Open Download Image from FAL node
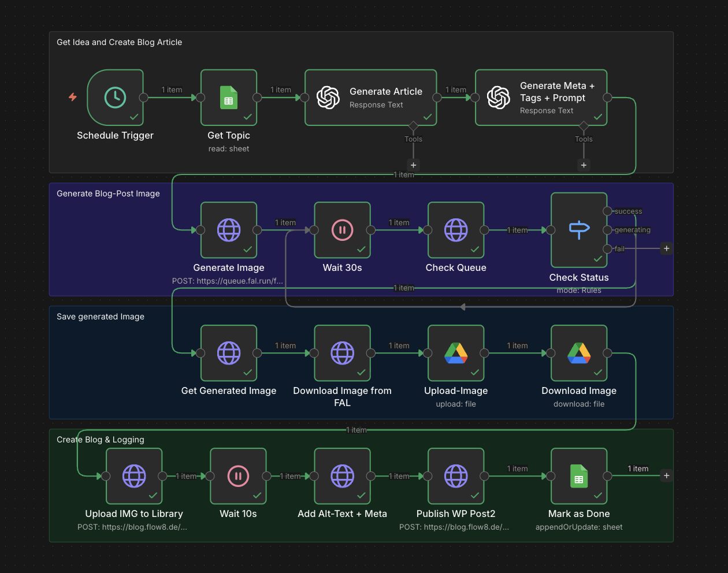This screenshot has width=728, height=573. tap(342, 353)
